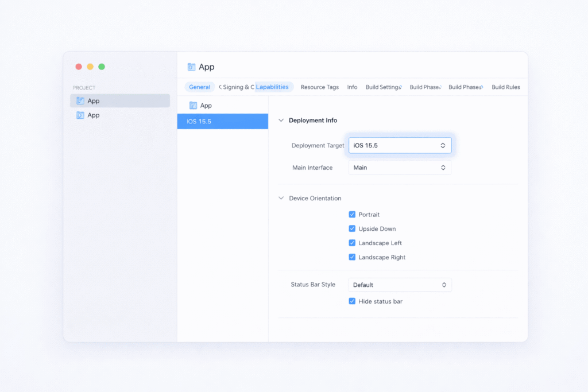Open the Main Interface dropdown
Screen dimensions: 588x392
400,167
